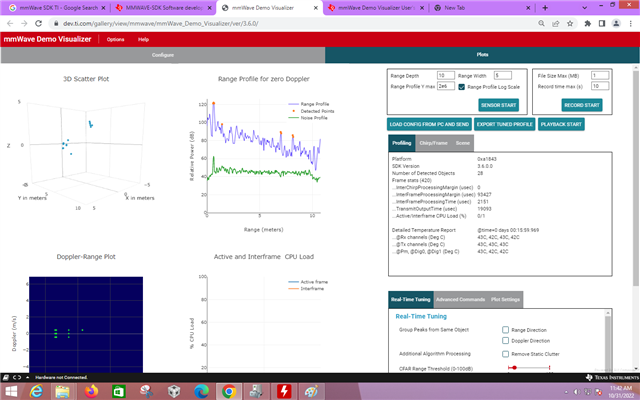Viewport: 640px width, 400px height.
Task: Open the Scene tab
Action: (462, 143)
